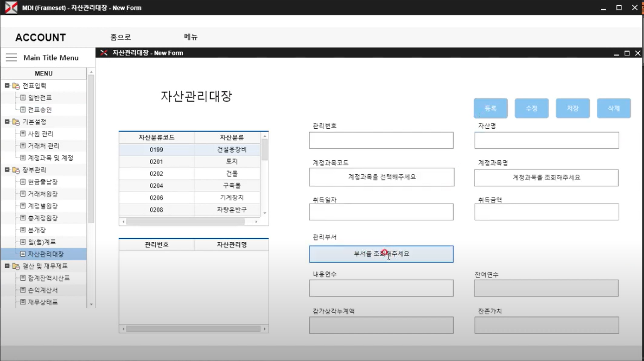Click the 자산분류코드 column header
Image resolution: width=644 pixels, height=361 pixels.
[156, 137]
